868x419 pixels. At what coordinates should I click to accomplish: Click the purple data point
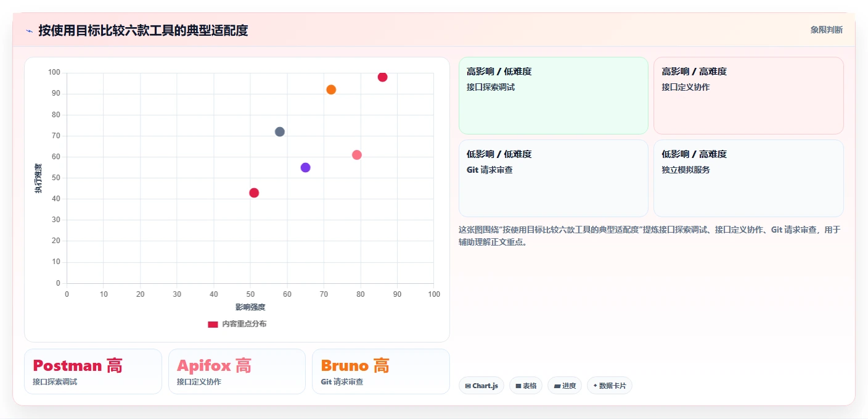305,167
